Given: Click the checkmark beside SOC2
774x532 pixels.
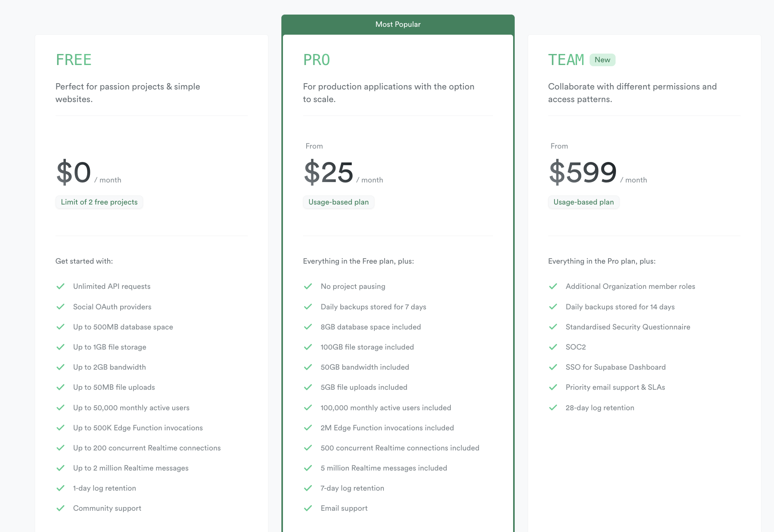Looking at the screenshot, I should click(x=553, y=347).
